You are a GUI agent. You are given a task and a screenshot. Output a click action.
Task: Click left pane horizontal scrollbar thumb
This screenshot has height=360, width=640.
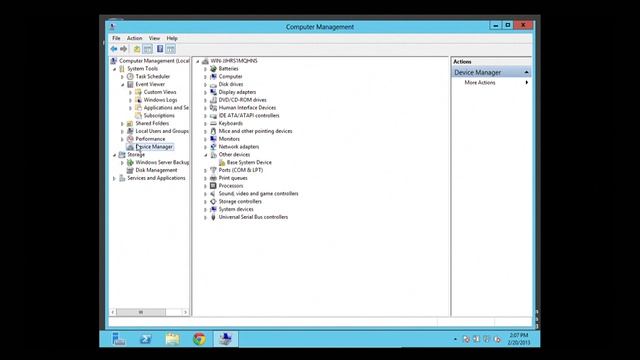tap(141, 312)
